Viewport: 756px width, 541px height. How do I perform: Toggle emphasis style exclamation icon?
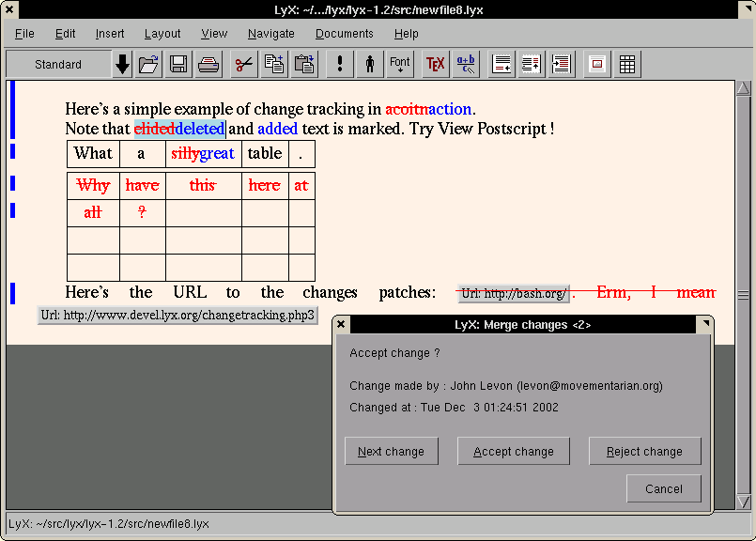pyautogui.click(x=340, y=65)
